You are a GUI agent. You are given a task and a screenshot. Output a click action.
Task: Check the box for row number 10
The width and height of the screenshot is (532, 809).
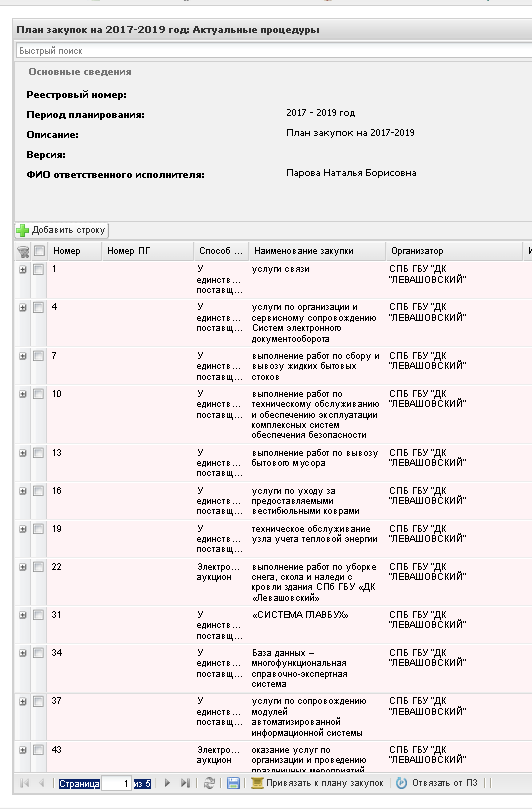click(x=39, y=394)
